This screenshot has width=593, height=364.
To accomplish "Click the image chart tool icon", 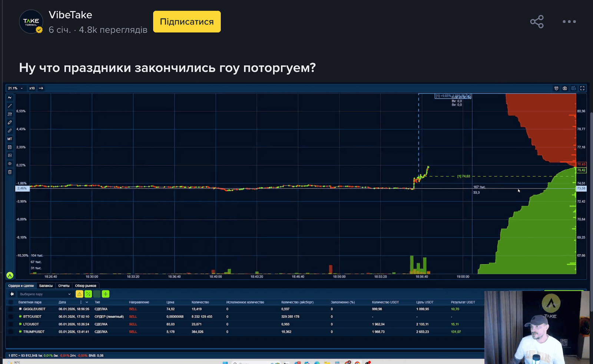I will point(10,155).
